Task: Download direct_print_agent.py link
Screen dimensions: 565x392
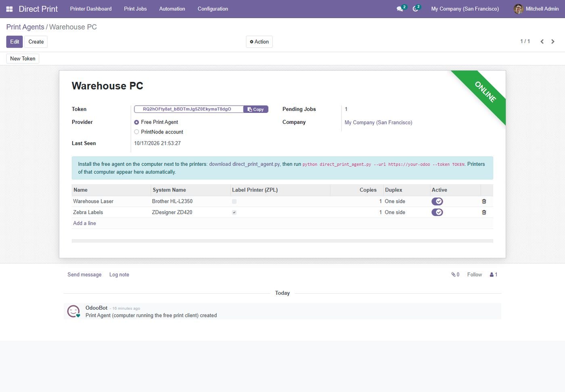Action: 245,164
